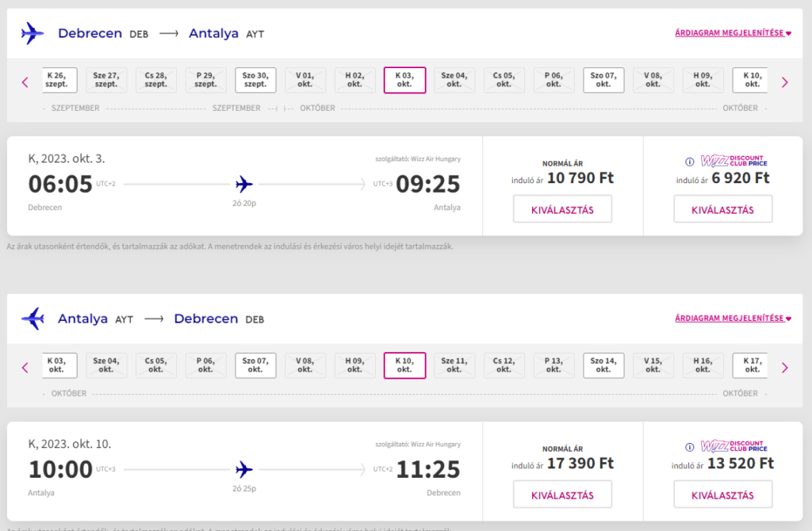Expand outbound Árdiagram megjelenítése price chart
The image size is (812, 531).
pos(733,32)
